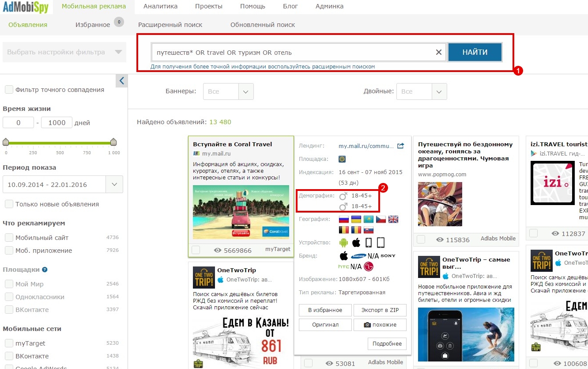
Task: Open the Баннеры dropdown
Action: click(x=228, y=91)
